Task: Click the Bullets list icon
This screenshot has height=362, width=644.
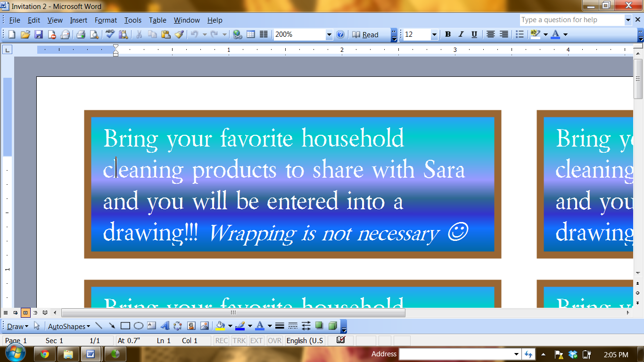Action: 520,34
